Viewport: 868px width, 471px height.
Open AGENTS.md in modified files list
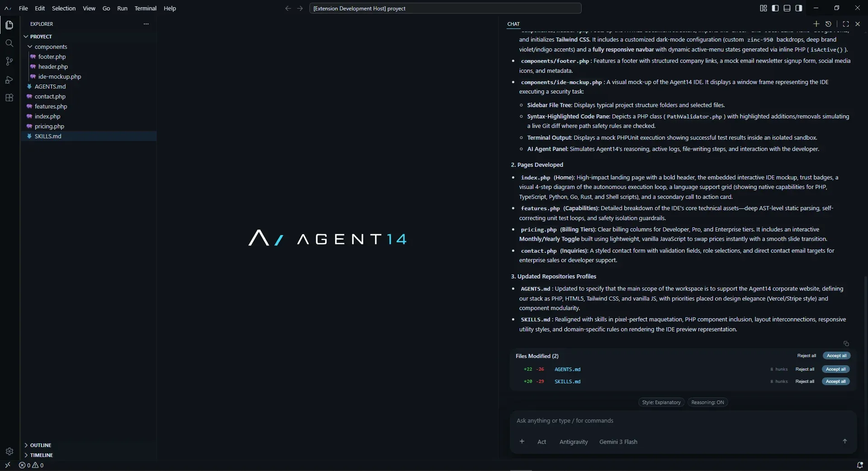(567, 369)
